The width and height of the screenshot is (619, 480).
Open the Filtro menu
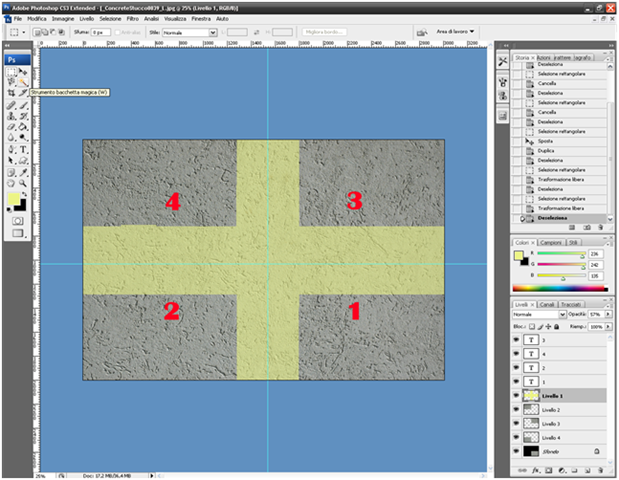[x=132, y=19]
